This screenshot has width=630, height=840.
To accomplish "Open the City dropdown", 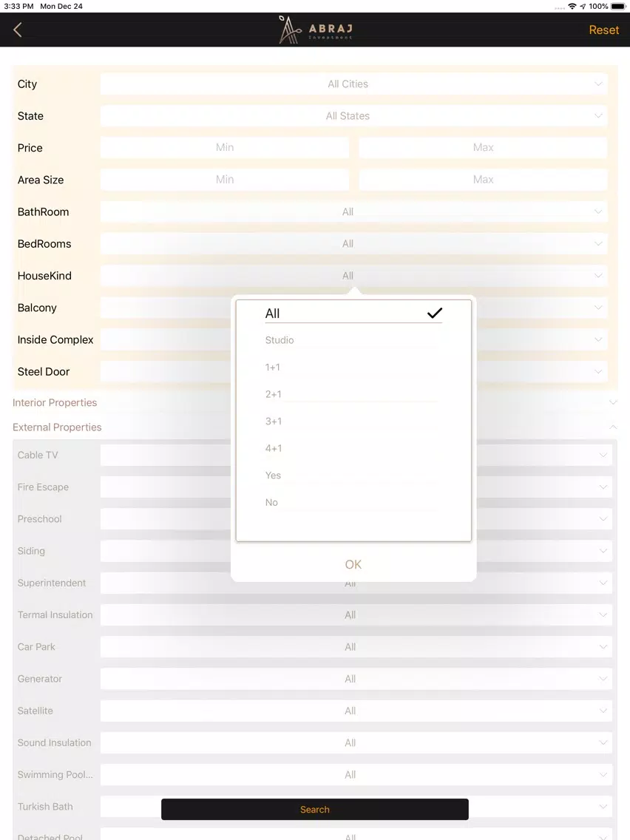I will pos(353,84).
